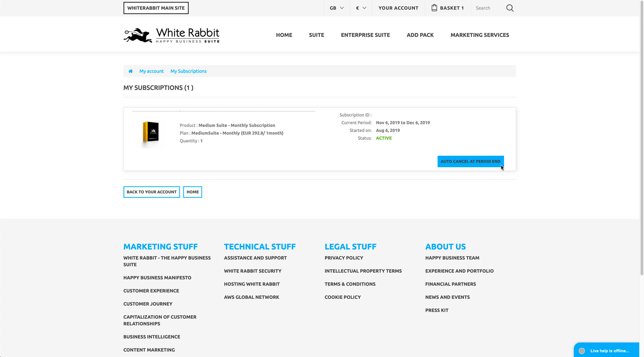Select Marketing Services navigation item
Image resolution: width=644 pixels, height=357 pixels.
(x=480, y=35)
